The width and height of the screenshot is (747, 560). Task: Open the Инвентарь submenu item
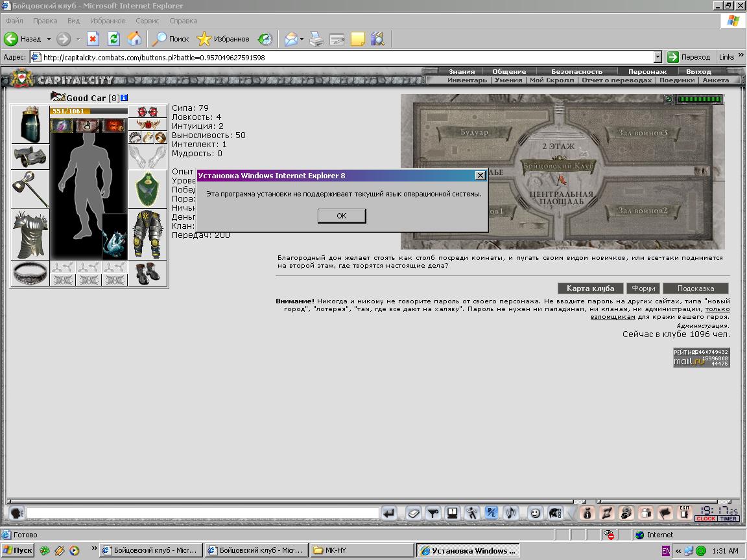(x=467, y=80)
